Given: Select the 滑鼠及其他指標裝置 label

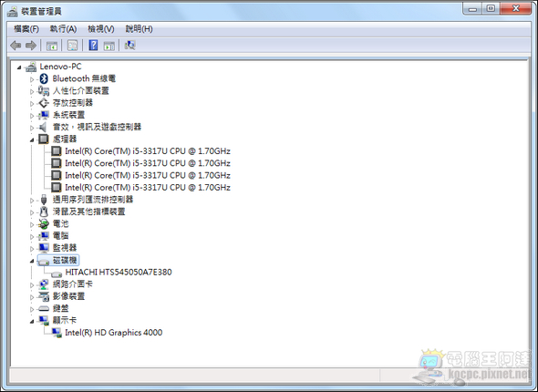Looking at the screenshot, I should pos(88,211).
